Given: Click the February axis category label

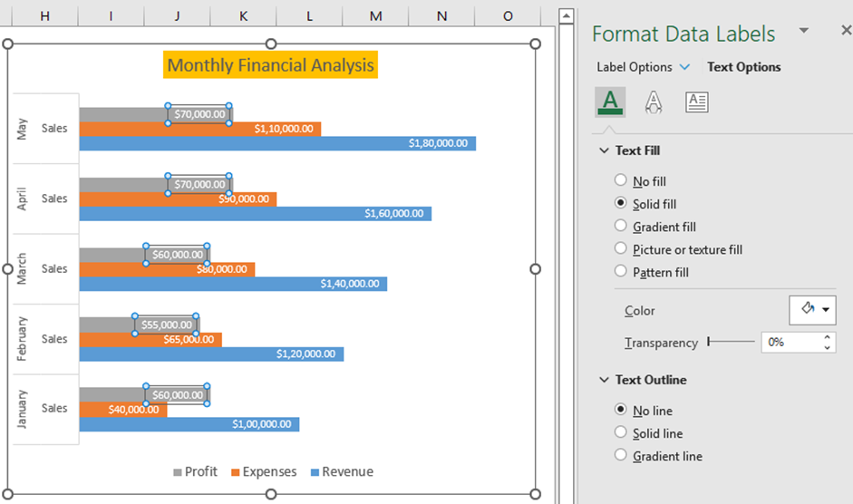Looking at the screenshot, I should pyautogui.click(x=22, y=338).
